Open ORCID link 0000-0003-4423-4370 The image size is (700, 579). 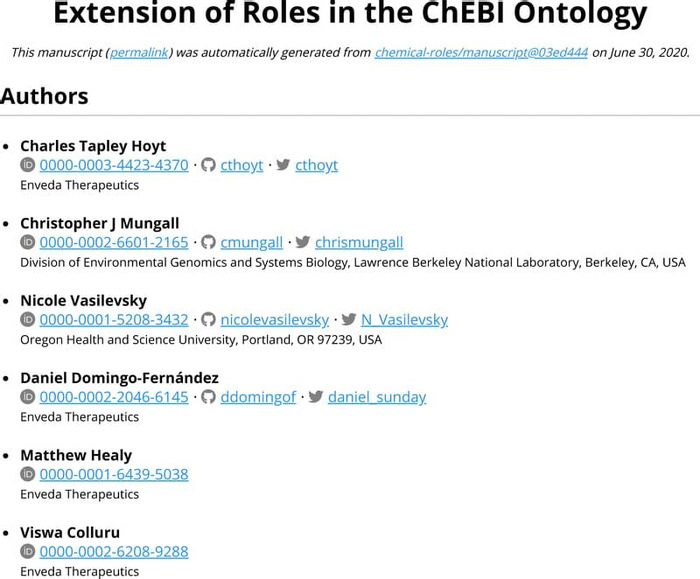pos(114,165)
